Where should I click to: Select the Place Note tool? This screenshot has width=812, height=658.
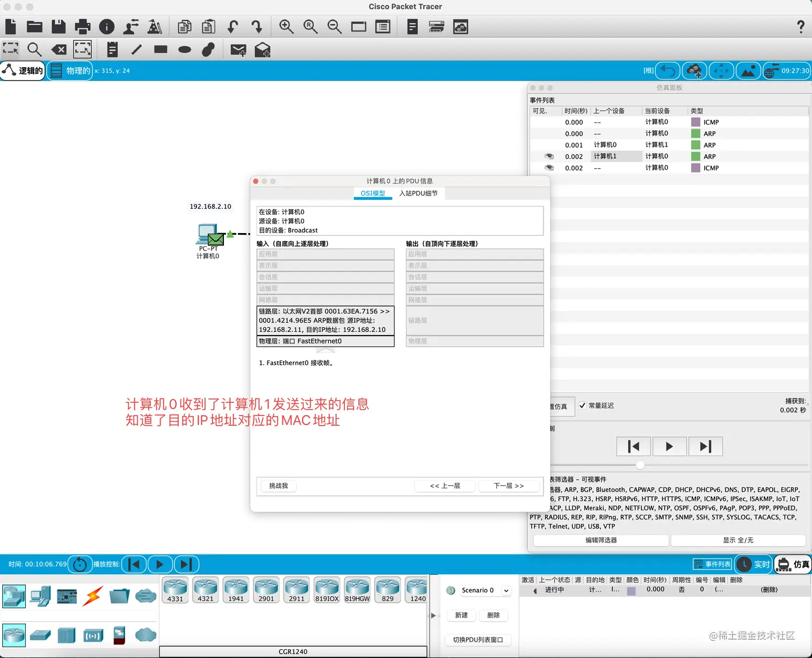pos(112,49)
